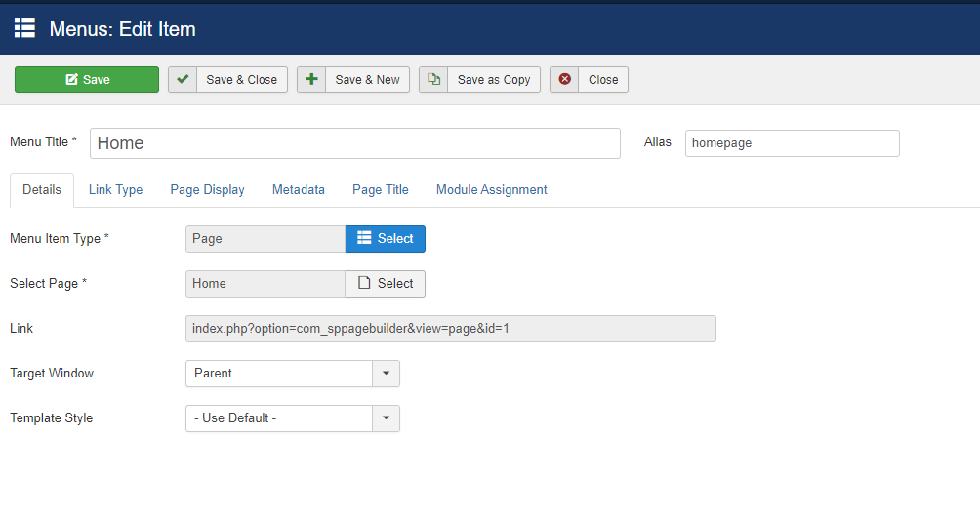Viewport: 980px width, 516px height.
Task: Open the Target Window dropdown showing Parent
Action: coord(293,374)
